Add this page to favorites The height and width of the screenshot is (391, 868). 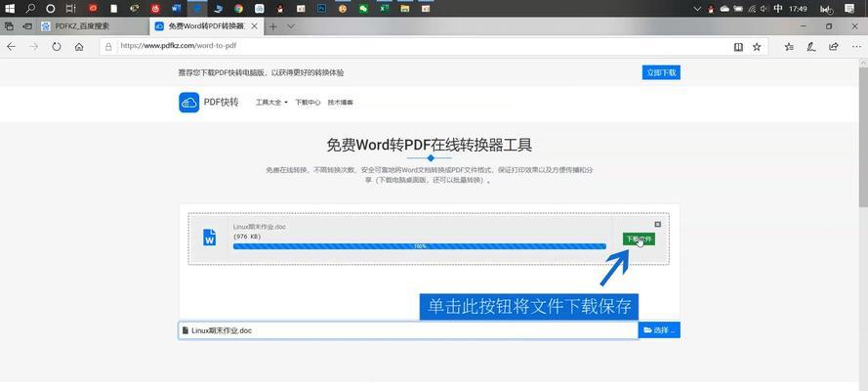click(757, 47)
